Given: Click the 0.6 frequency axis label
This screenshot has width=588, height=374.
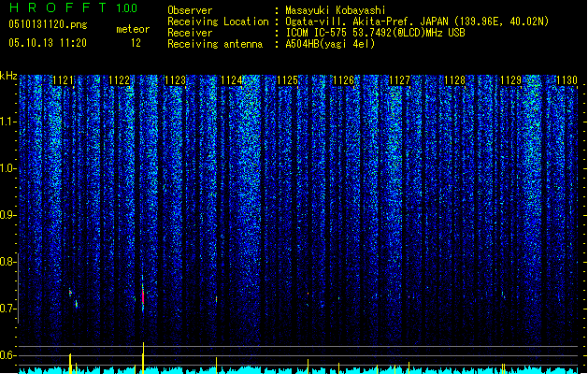Looking at the screenshot, I should (x=7, y=355).
